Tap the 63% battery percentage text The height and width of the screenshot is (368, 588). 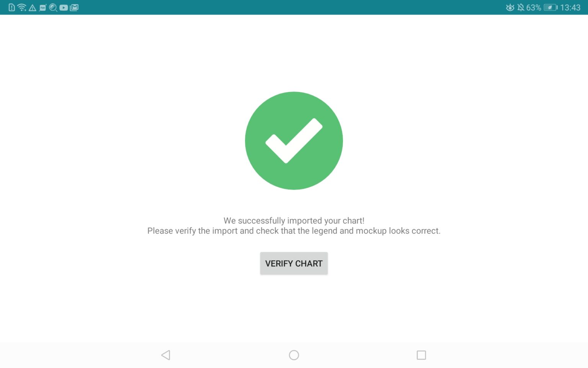pos(534,8)
